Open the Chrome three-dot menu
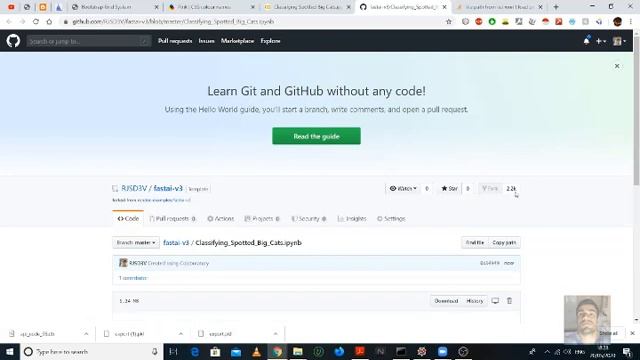The width and height of the screenshot is (640, 360). click(x=631, y=22)
